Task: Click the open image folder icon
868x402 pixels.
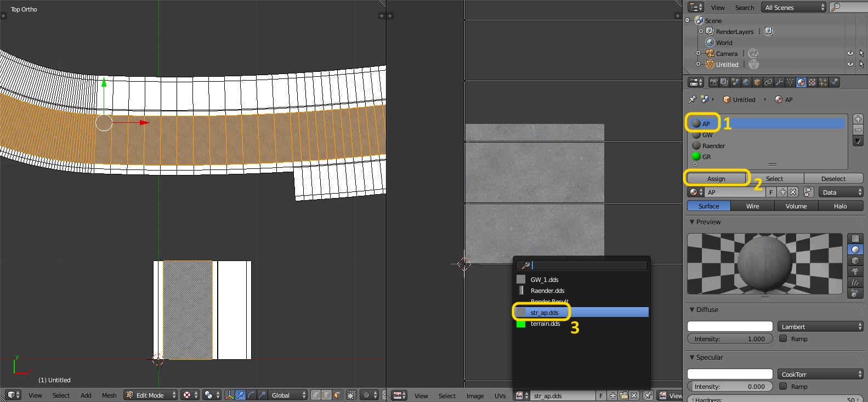Action: (x=623, y=395)
